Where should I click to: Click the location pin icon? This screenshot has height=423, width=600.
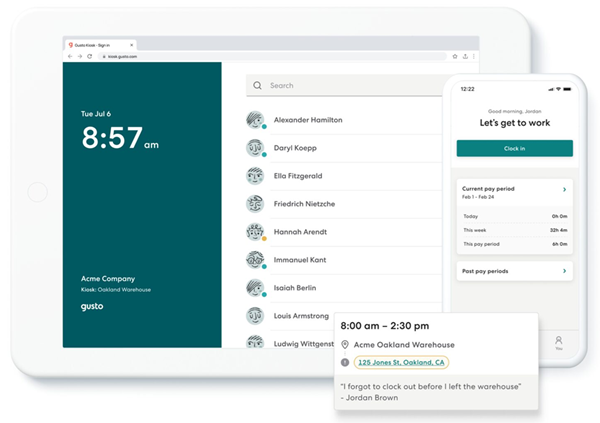[x=345, y=345]
